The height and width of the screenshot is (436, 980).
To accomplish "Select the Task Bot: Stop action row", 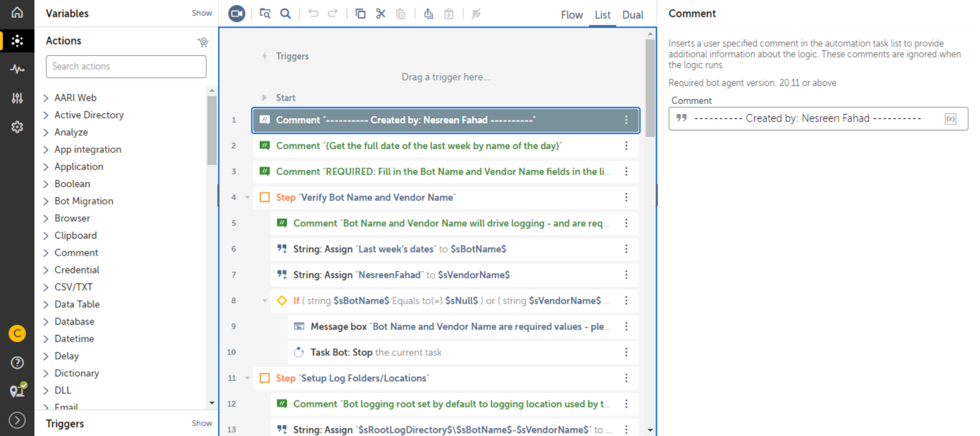I will click(x=376, y=352).
